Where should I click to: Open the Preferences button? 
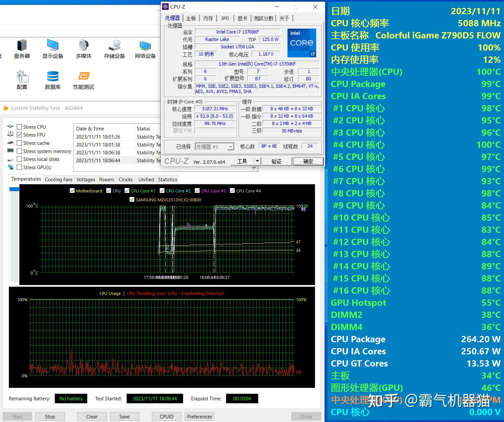[199, 416]
